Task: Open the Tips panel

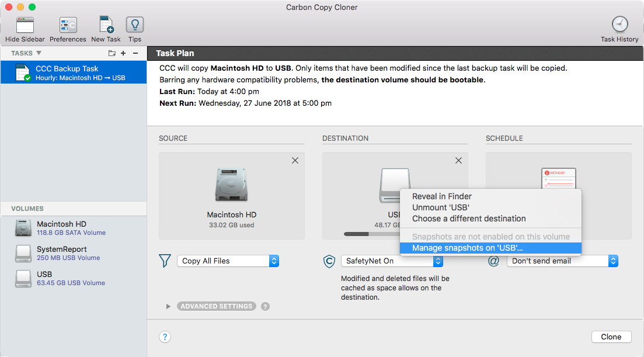Action: click(x=134, y=27)
